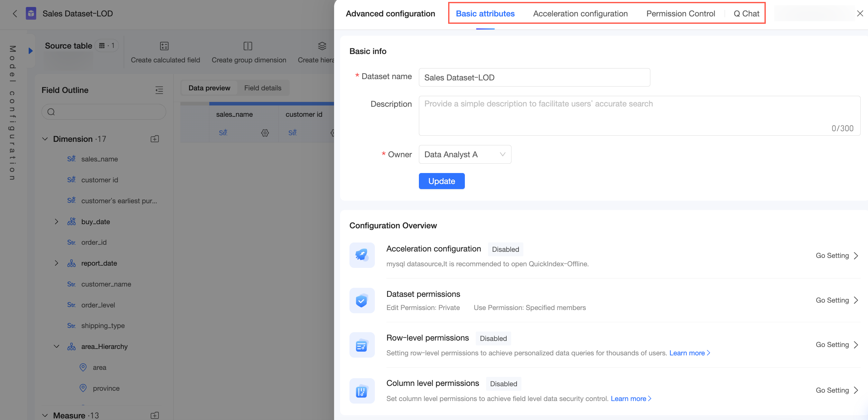
Task: Expand the buy_date hierarchy
Action: pyautogui.click(x=56, y=222)
